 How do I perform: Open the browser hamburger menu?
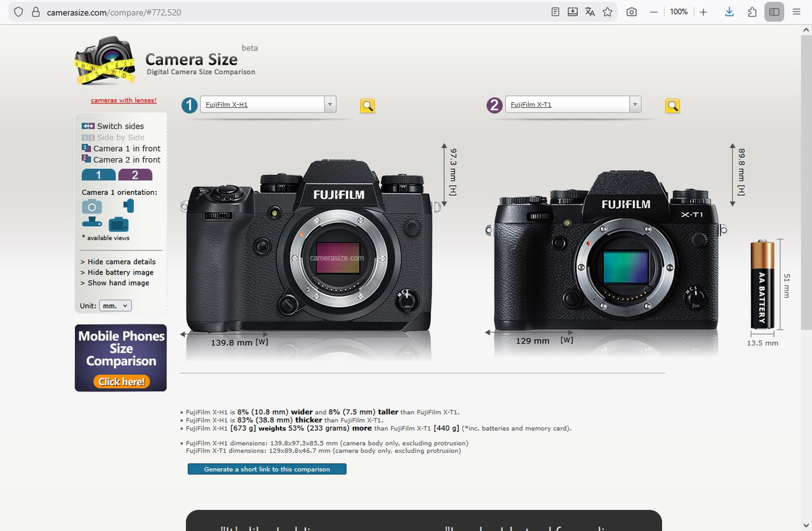point(797,12)
